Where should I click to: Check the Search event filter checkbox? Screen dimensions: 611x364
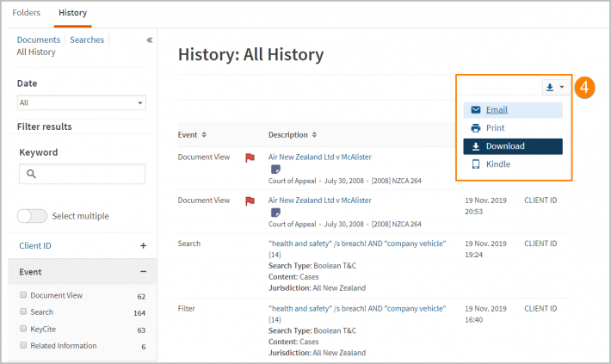23,312
